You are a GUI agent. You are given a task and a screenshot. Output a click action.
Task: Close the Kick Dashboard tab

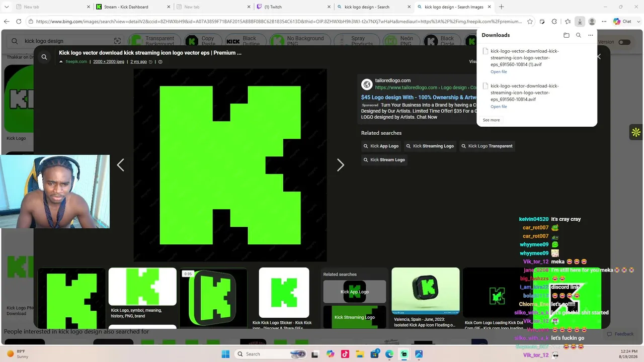click(x=169, y=7)
